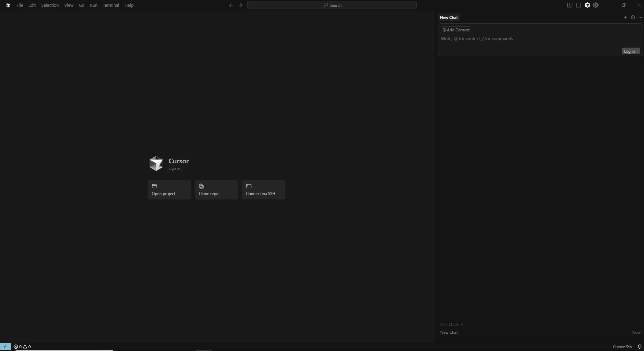Screen dimensions: 644x351
Task: Click the Log in button
Action: click(631, 51)
